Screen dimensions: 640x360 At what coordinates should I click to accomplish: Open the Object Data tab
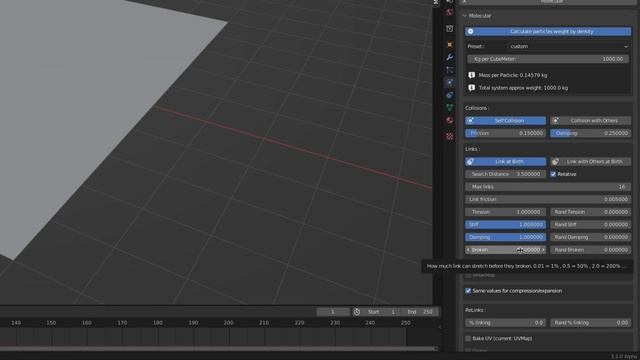tap(449, 107)
